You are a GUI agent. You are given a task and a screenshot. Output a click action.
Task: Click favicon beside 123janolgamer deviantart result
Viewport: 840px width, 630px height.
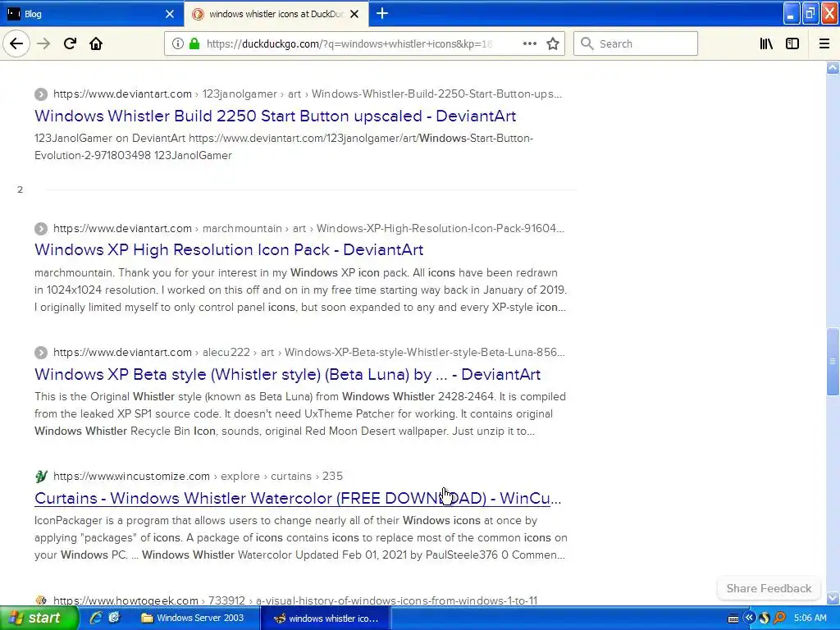click(41, 94)
